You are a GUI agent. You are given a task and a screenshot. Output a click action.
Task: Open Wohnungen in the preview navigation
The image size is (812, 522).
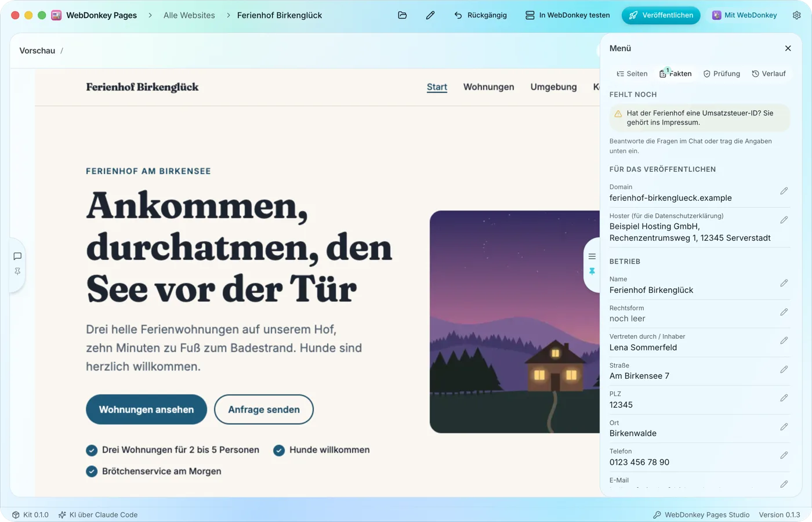(x=488, y=87)
